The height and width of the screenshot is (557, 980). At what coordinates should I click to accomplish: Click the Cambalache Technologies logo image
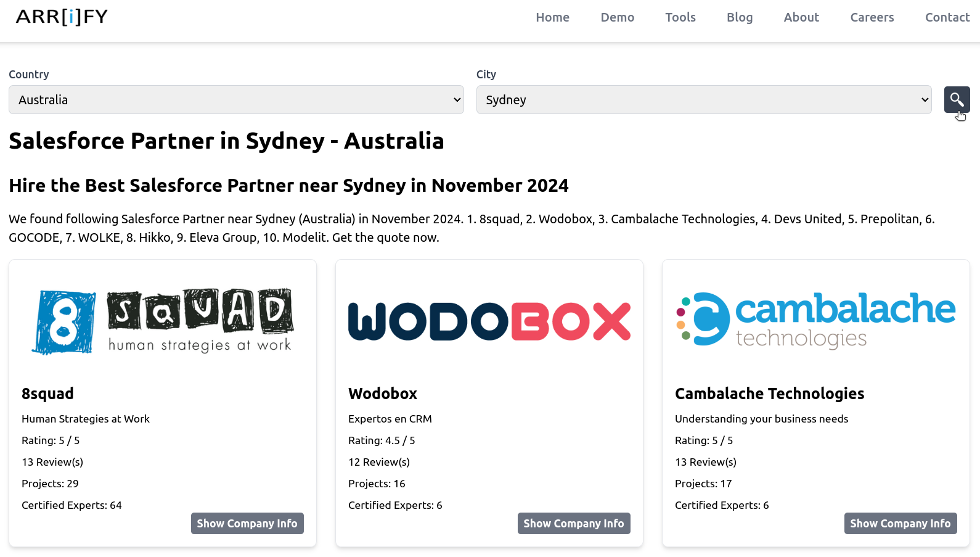pyautogui.click(x=816, y=320)
